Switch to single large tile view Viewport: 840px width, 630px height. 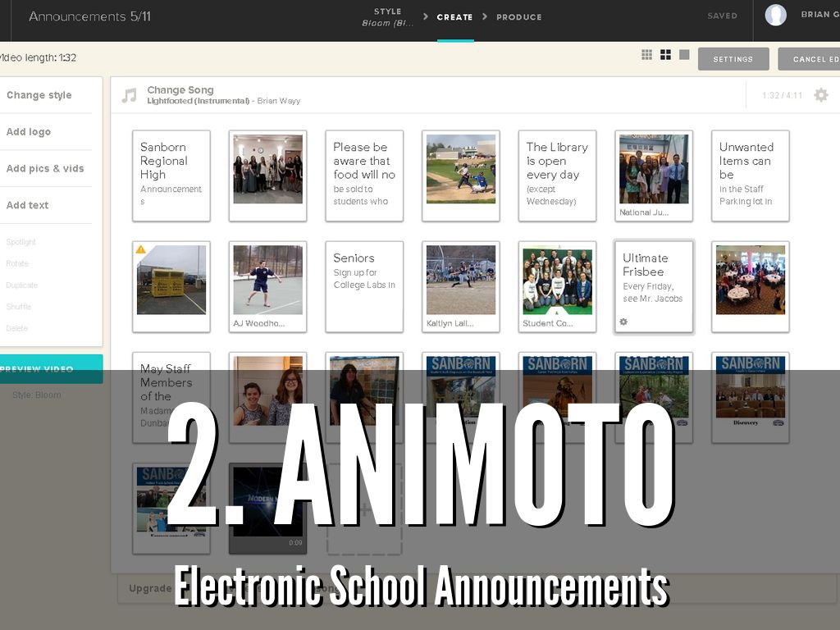coord(684,55)
